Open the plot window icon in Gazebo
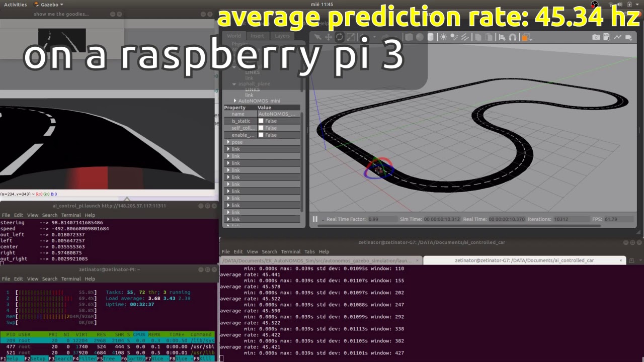The width and height of the screenshot is (644, 362). [618, 37]
